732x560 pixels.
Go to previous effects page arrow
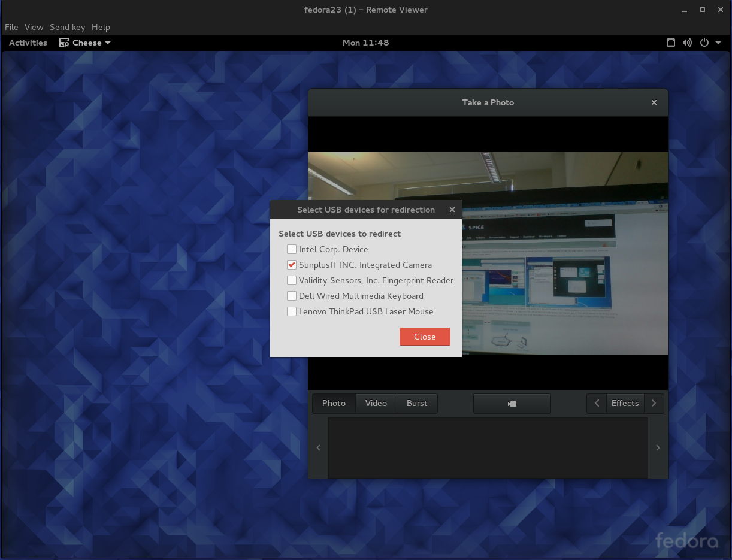click(x=597, y=404)
